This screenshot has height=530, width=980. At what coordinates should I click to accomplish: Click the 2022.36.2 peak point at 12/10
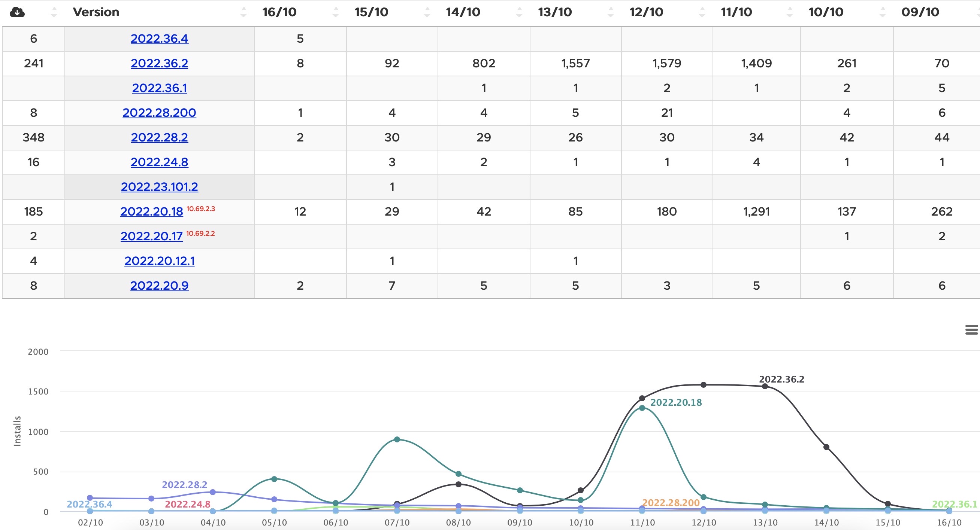(704, 385)
